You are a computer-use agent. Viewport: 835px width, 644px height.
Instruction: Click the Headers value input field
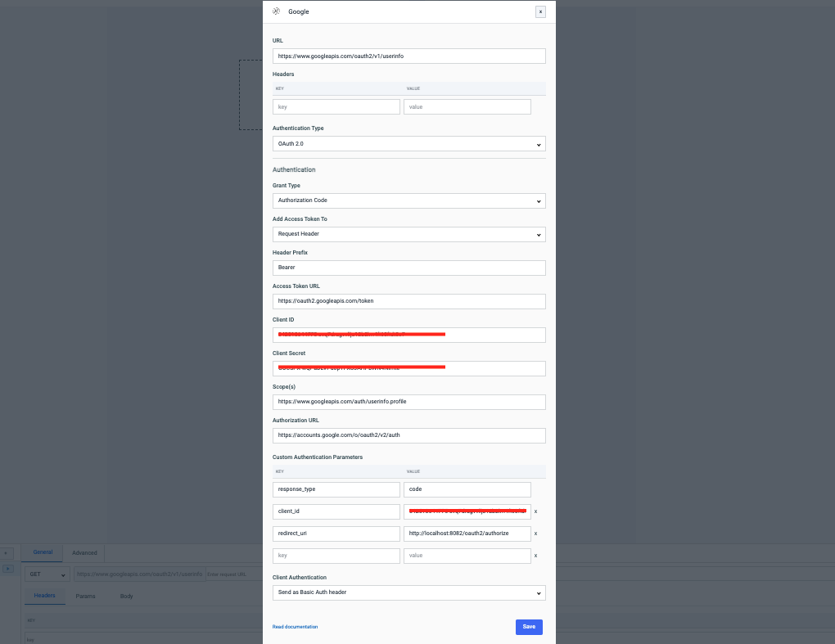pyautogui.click(x=467, y=107)
